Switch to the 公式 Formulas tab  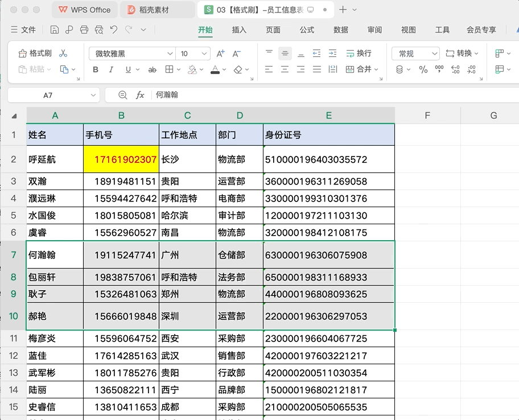307,30
